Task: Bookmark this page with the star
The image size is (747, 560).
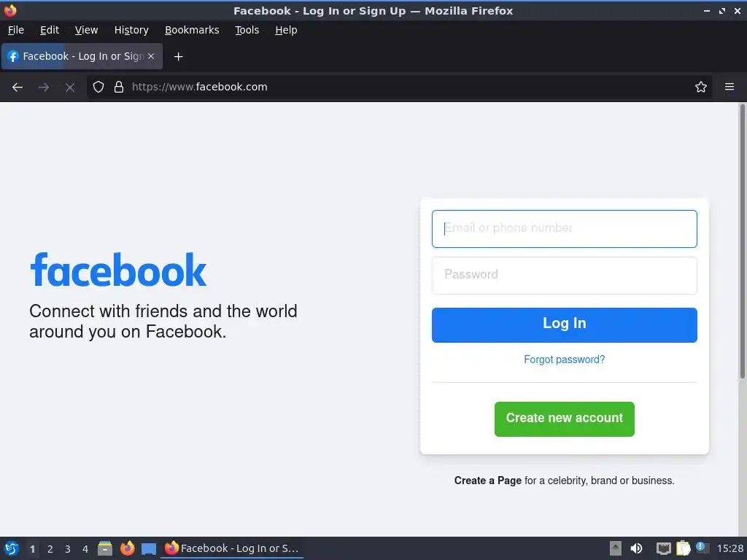Action: click(x=701, y=87)
